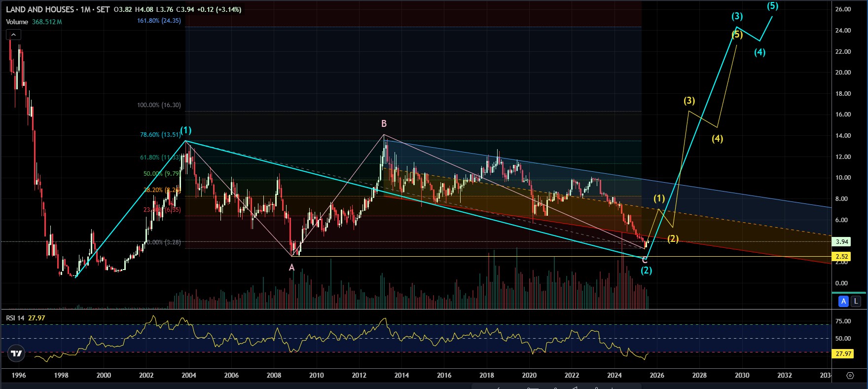Screen dimensions: 868x389
Task: Click the 50.00 level on RSI axis
Action: [843, 339]
